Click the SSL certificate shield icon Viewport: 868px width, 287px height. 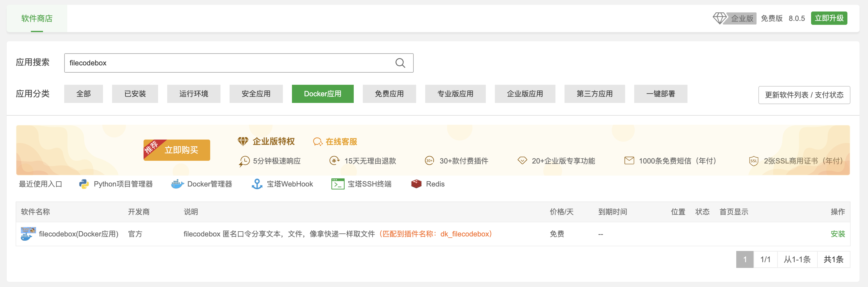[754, 161]
